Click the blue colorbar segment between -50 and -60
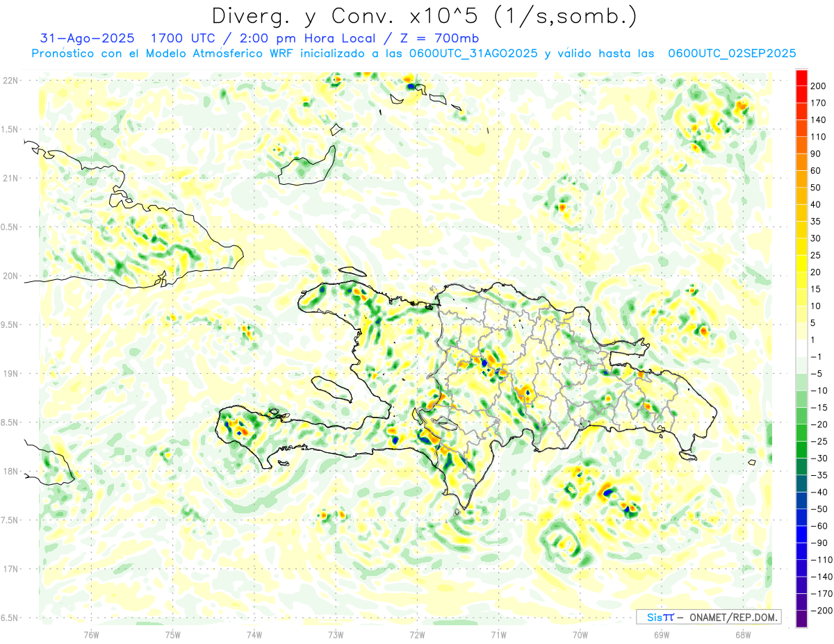Viewport: 834px width, 644px height. 801,518
